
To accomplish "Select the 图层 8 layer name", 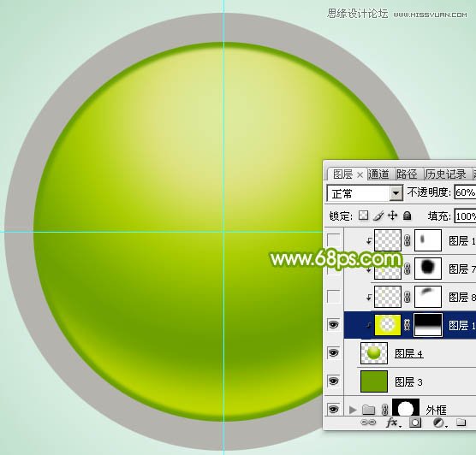I will tap(462, 298).
